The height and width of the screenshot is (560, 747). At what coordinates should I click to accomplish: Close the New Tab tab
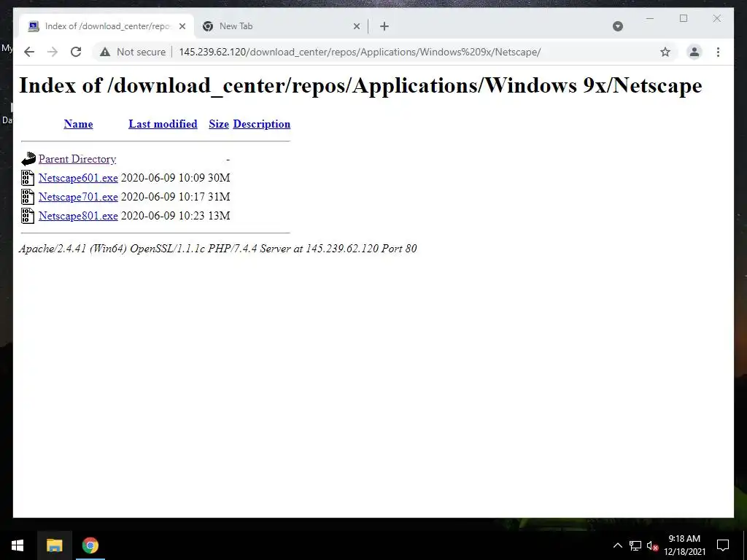click(356, 26)
